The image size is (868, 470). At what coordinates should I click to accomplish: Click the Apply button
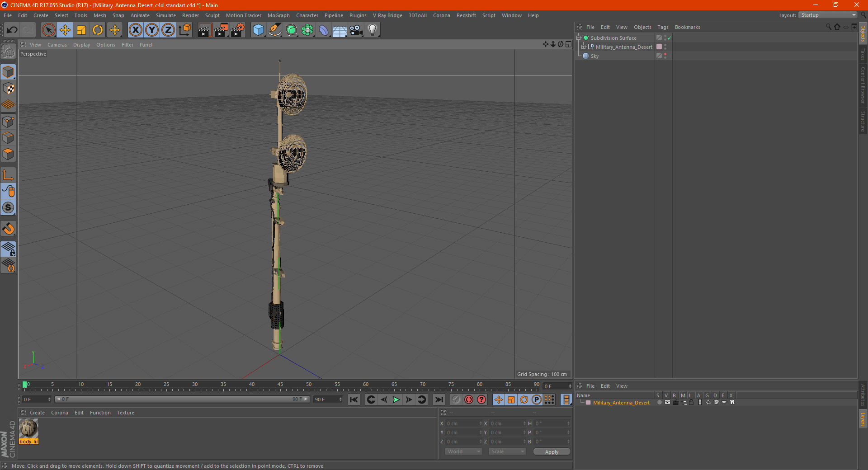[x=552, y=452]
